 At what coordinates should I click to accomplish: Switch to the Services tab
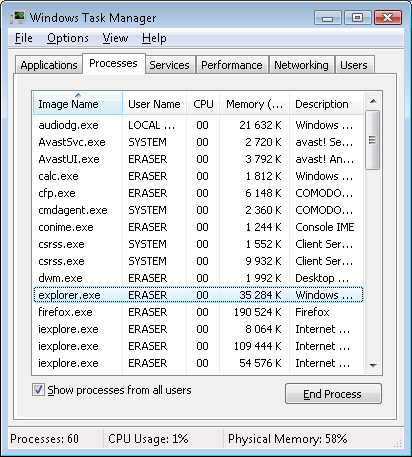pyautogui.click(x=169, y=65)
